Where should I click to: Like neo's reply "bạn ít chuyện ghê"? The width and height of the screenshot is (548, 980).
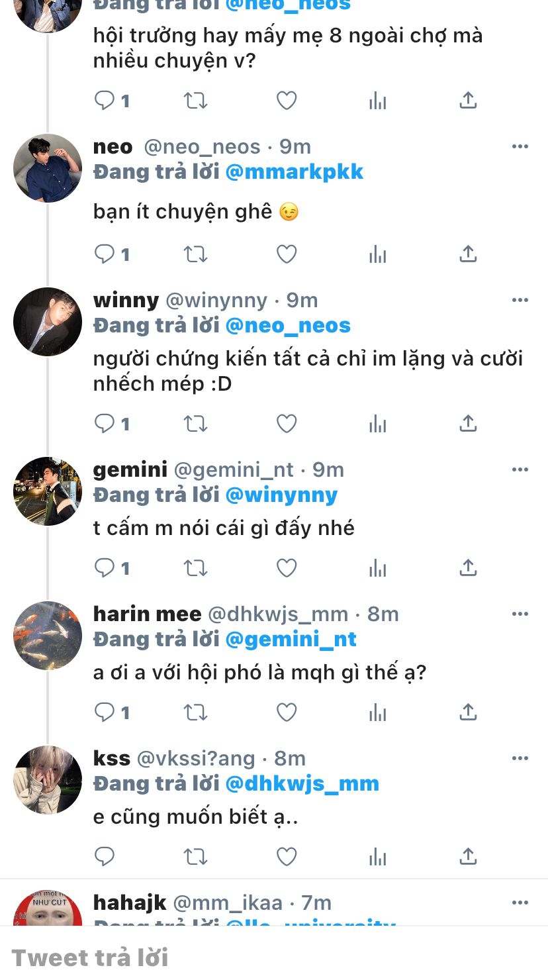287,254
